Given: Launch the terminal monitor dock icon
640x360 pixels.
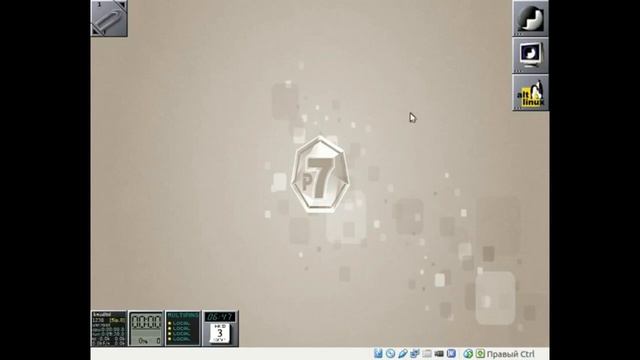Looking at the screenshot, I should pos(530,55).
